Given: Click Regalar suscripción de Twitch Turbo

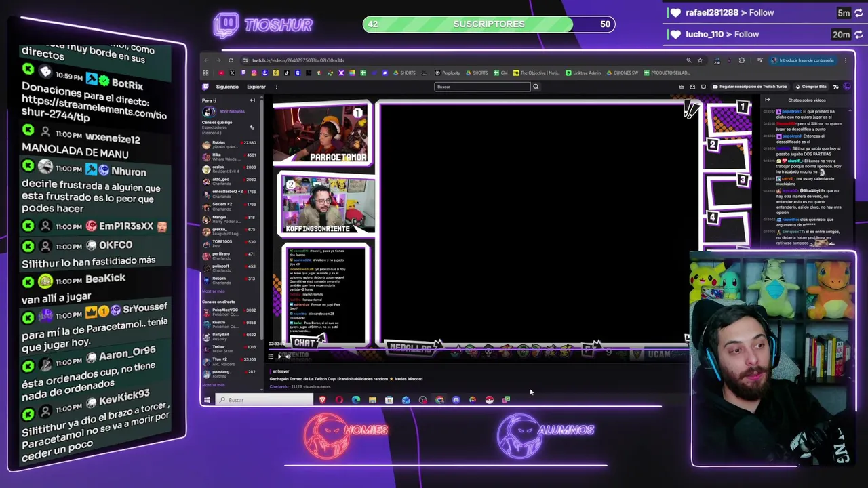Looking at the screenshot, I should [x=750, y=87].
